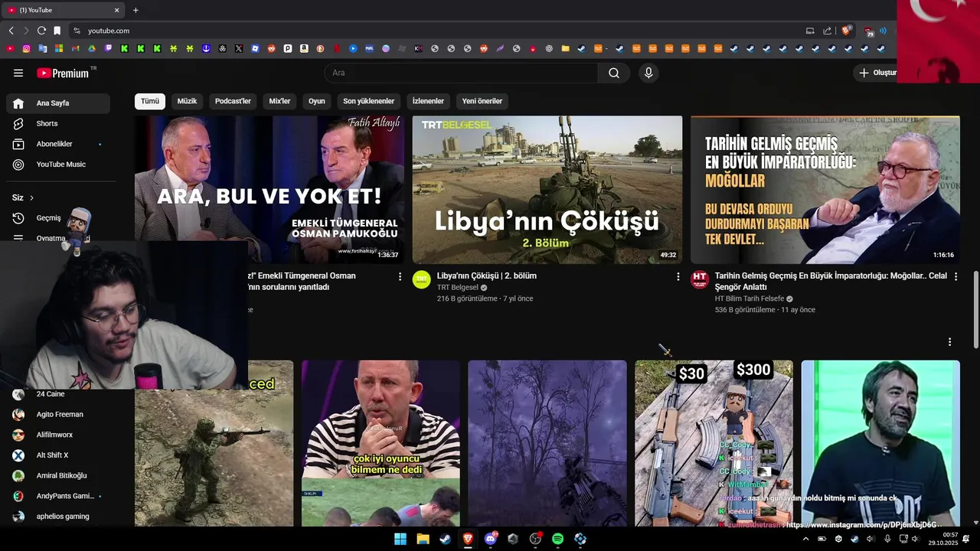
Task: Go to YouTube Premium home logo
Action: coord(63,73)
